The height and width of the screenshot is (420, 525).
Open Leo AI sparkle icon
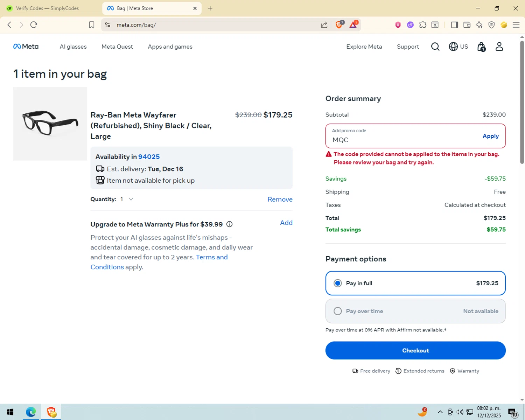pos(479,25)
